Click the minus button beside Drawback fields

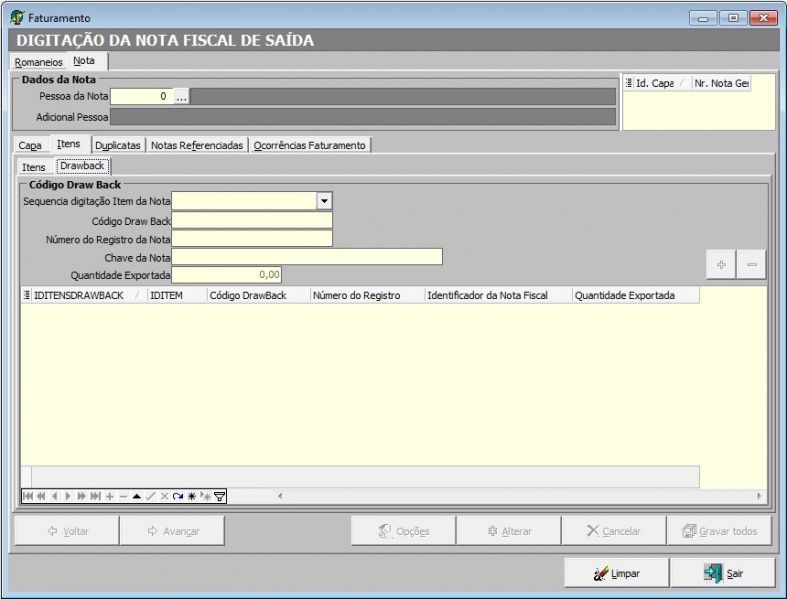(x=752, y=264)
